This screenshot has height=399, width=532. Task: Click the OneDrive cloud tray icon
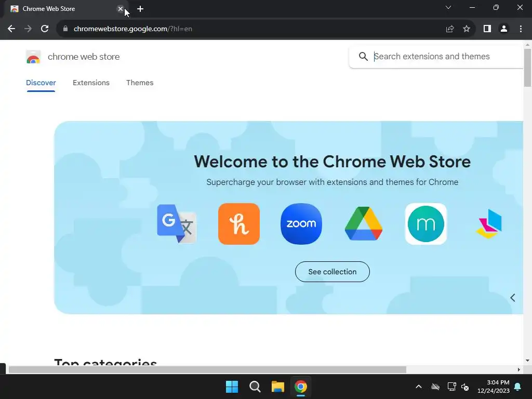coord(435,387)
